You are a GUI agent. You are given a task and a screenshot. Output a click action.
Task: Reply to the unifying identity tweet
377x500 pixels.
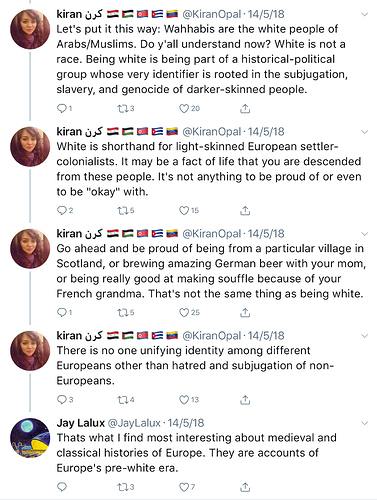click(x=62, y=399)
